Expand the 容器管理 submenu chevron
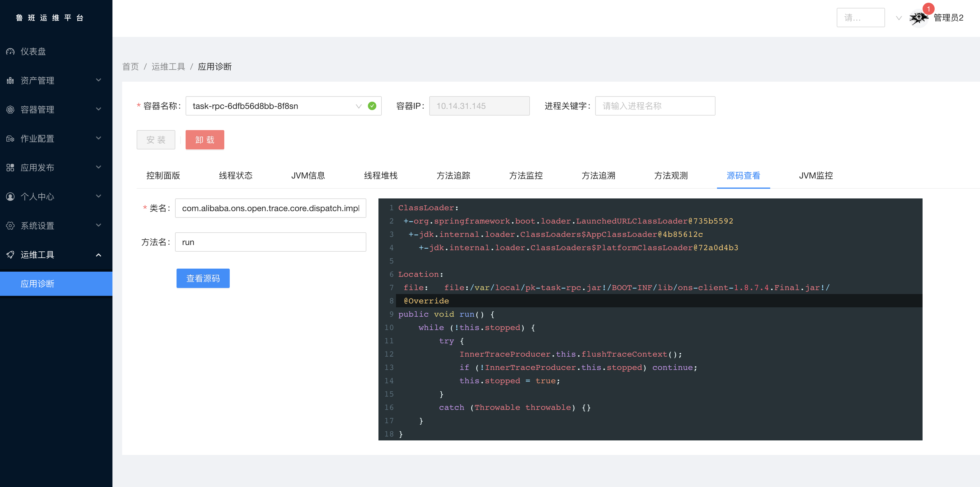The width and height of the screenshot is (980, 487). [99, 109]
